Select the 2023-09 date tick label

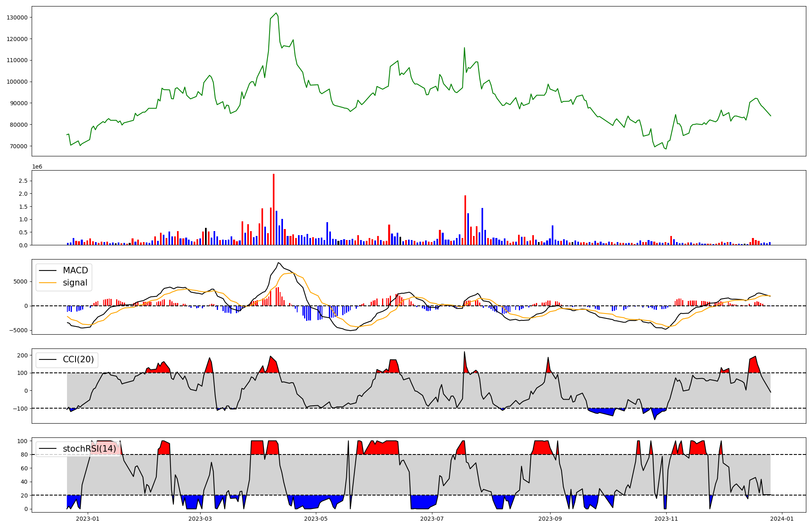(x=550, y=519)
